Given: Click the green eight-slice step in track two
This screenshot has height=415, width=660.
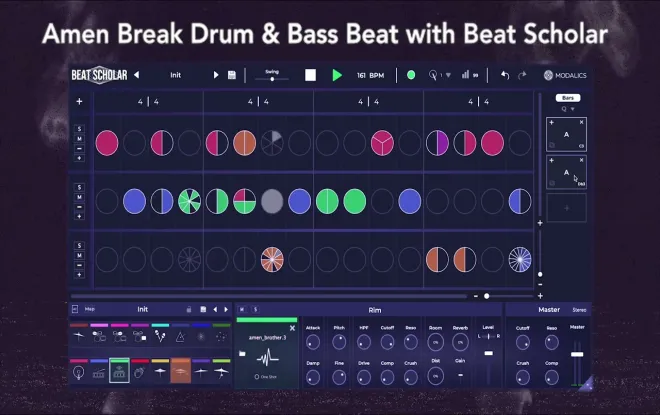Looking at the screenshot, I should click(x=189, y=201).
